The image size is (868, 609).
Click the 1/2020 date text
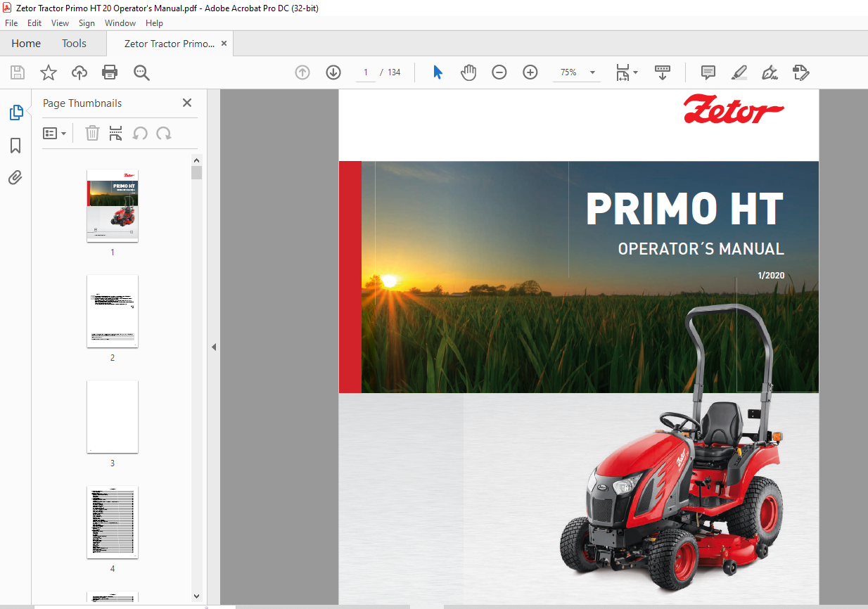tap(771, 276)
